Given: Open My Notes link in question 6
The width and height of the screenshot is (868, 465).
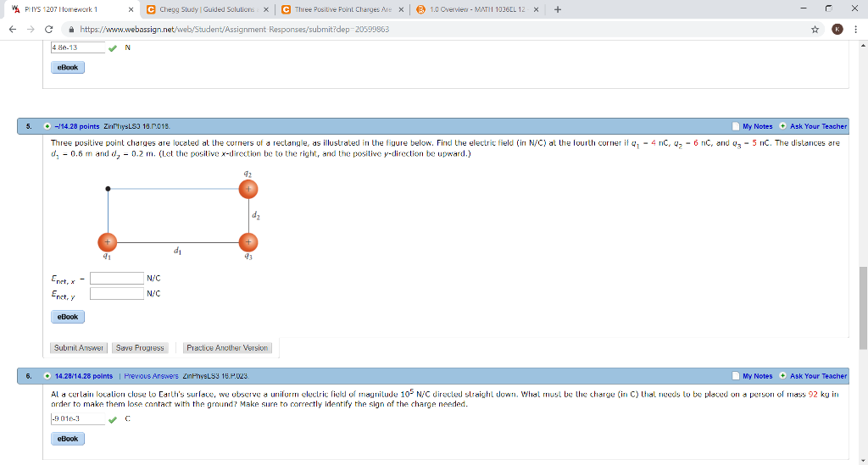Looking at the screenshot, I should pos(757,376).
